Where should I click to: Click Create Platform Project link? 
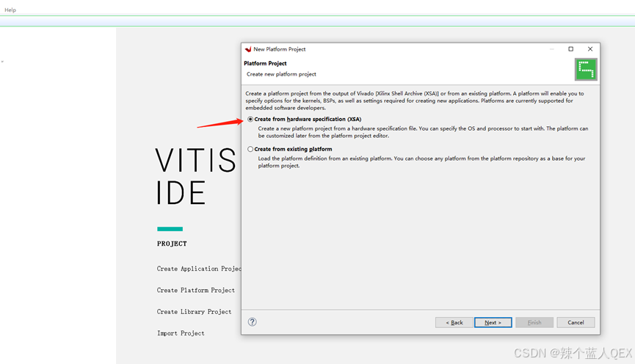coord(195,290)
